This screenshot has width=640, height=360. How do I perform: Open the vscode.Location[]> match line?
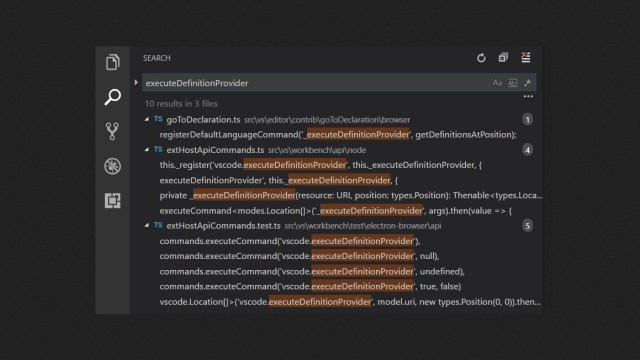[350, 302]
